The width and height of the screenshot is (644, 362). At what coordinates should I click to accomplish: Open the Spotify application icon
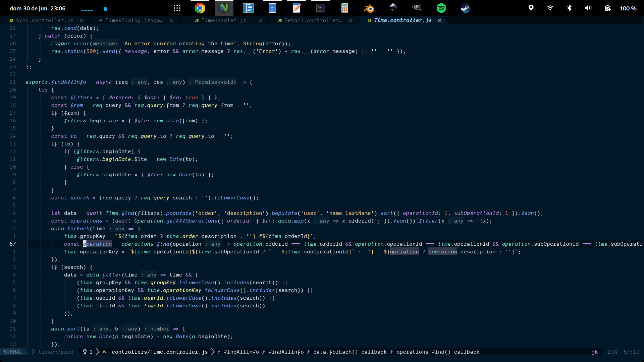point(441,8)
